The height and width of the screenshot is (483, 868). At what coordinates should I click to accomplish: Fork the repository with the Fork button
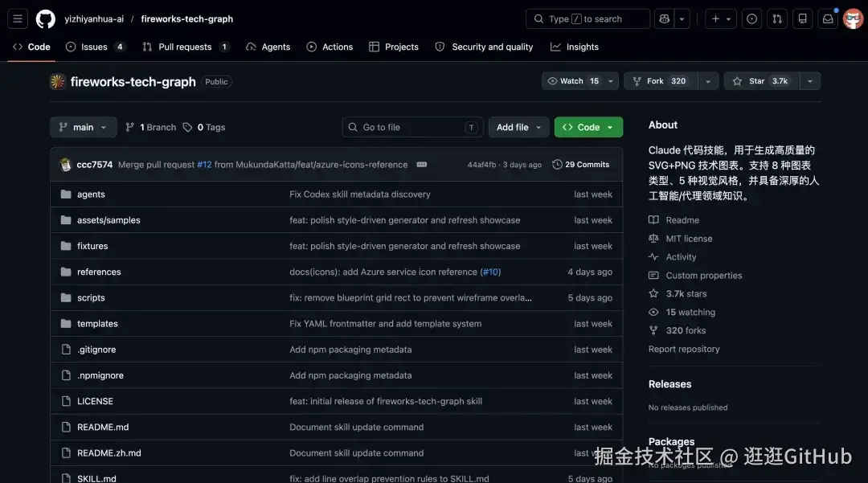click(661, 81)
